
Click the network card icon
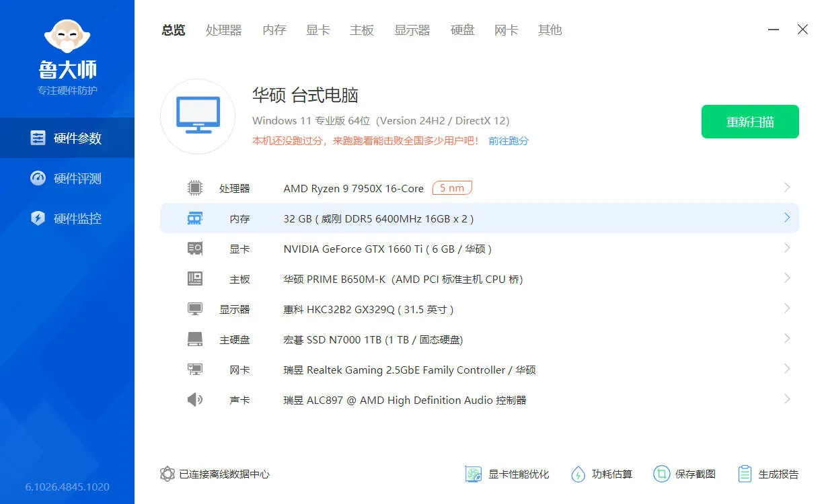pos(195,370)
